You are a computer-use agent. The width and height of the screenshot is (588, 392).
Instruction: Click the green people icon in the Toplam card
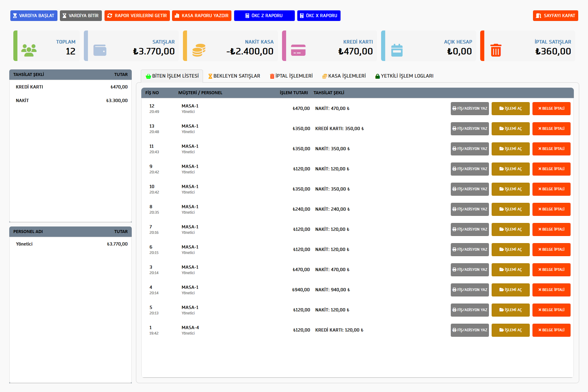click(x=29, y=50)
